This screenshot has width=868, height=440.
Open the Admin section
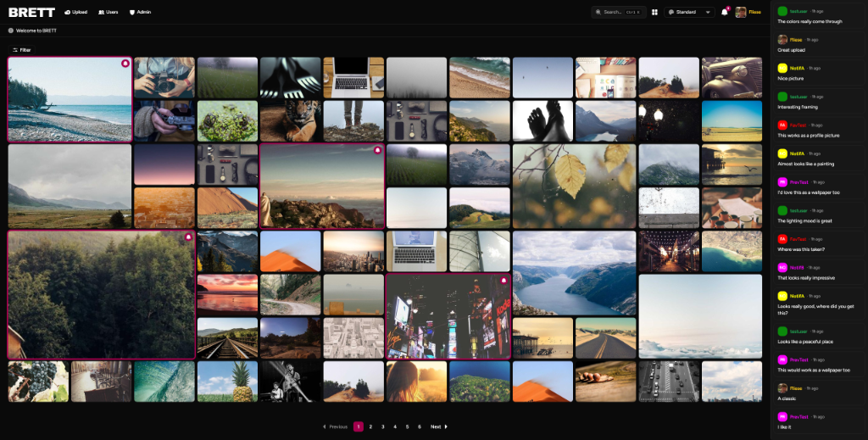click(x=140, y=12)
